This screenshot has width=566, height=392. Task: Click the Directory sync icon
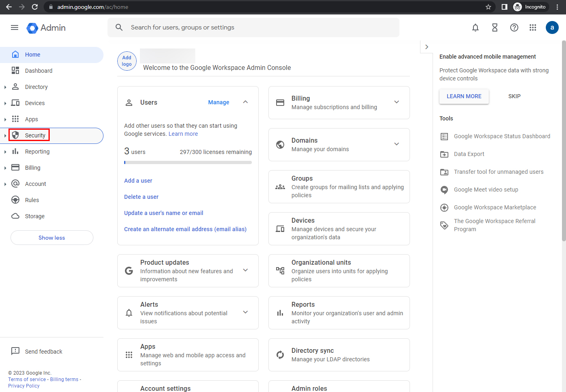tap(280, 355)
